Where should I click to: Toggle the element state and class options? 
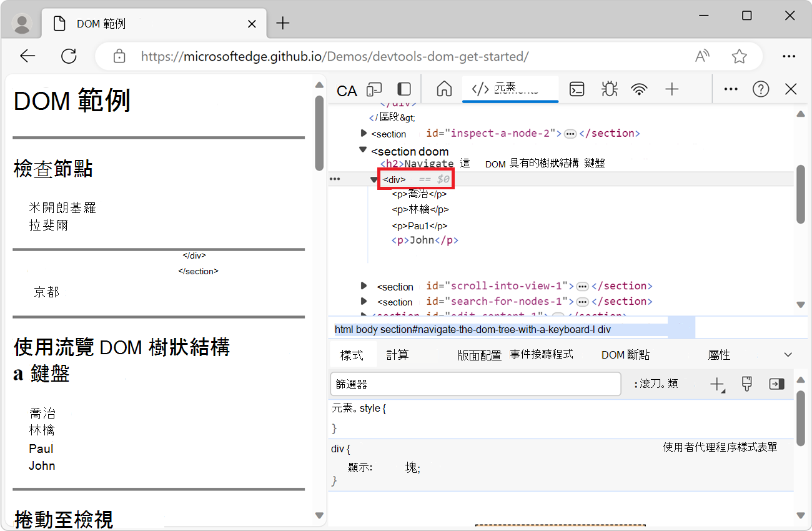656,384
